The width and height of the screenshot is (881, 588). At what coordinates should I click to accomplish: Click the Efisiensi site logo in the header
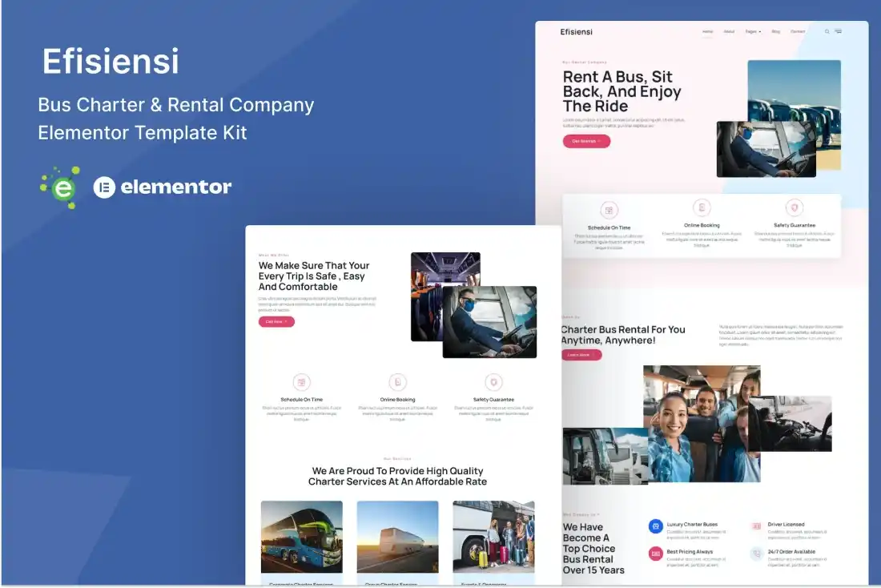(577, 32)
